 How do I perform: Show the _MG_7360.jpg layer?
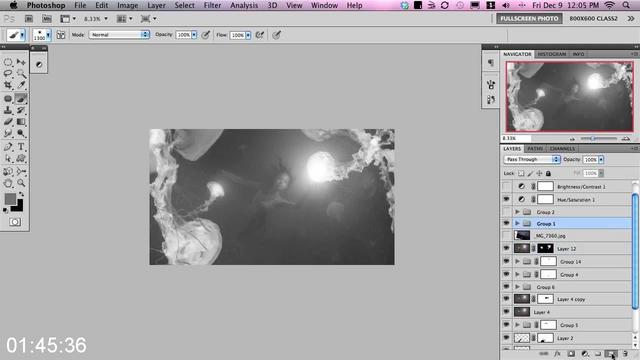point(507,236)
